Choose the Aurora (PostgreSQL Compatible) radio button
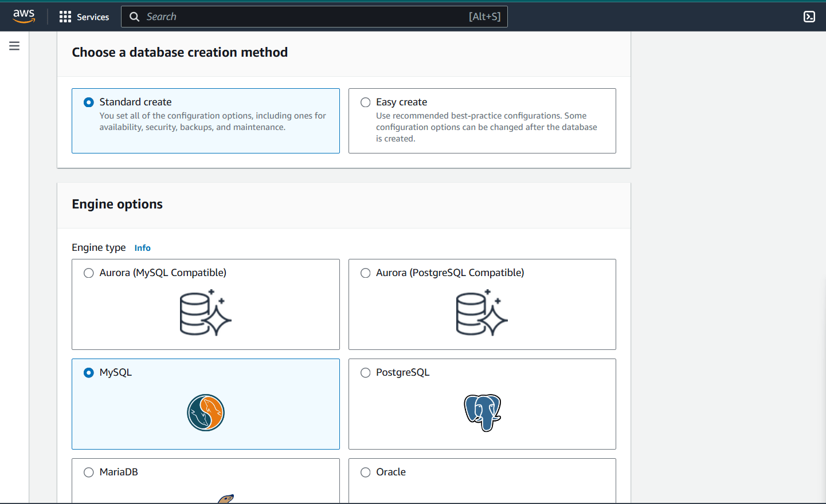 (366, 273)
